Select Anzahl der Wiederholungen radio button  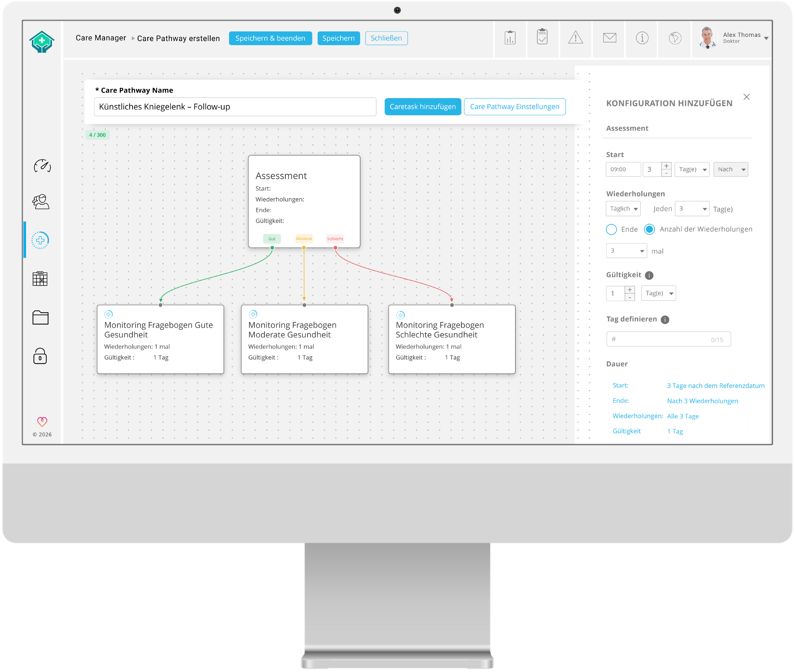click(649, 229)
